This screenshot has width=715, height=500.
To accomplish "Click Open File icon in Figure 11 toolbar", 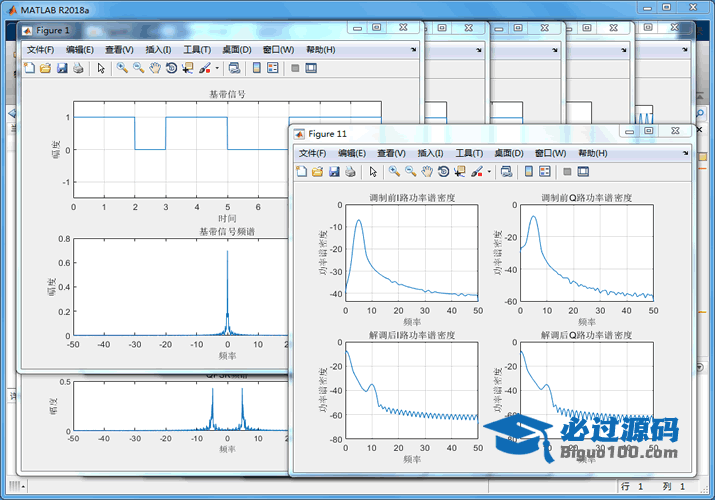I will 317,172.
